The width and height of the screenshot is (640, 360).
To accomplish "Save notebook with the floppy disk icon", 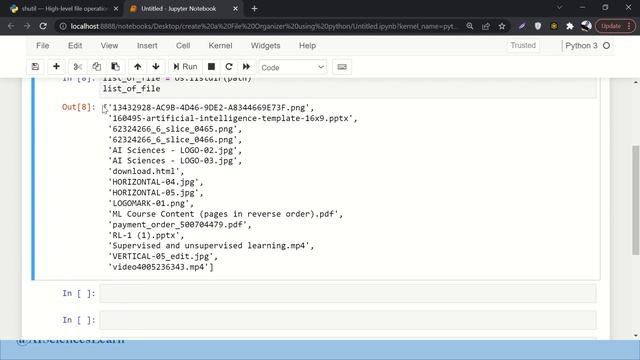I will point(36,67).
